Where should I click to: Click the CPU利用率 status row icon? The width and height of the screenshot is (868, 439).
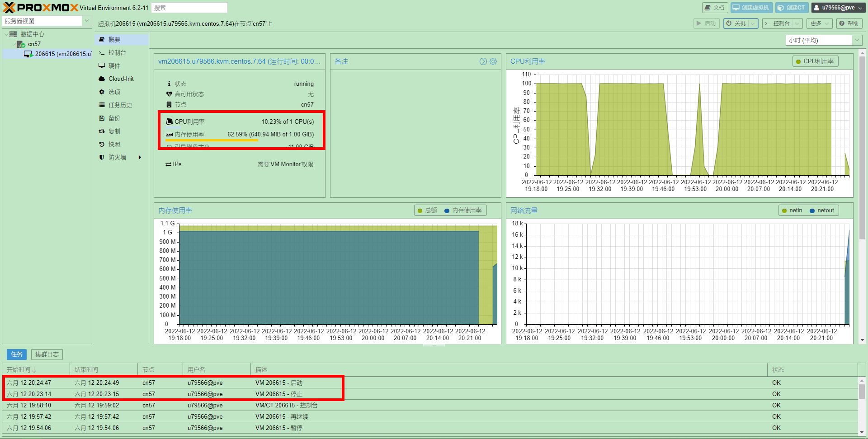coord(169,122)
